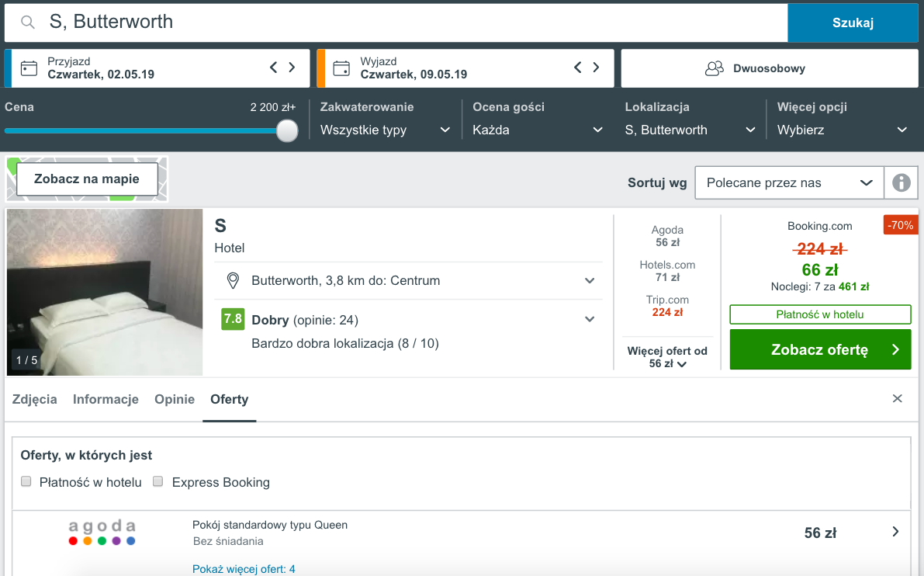Click the Zobacz ofertę button

tap(820, 349)
